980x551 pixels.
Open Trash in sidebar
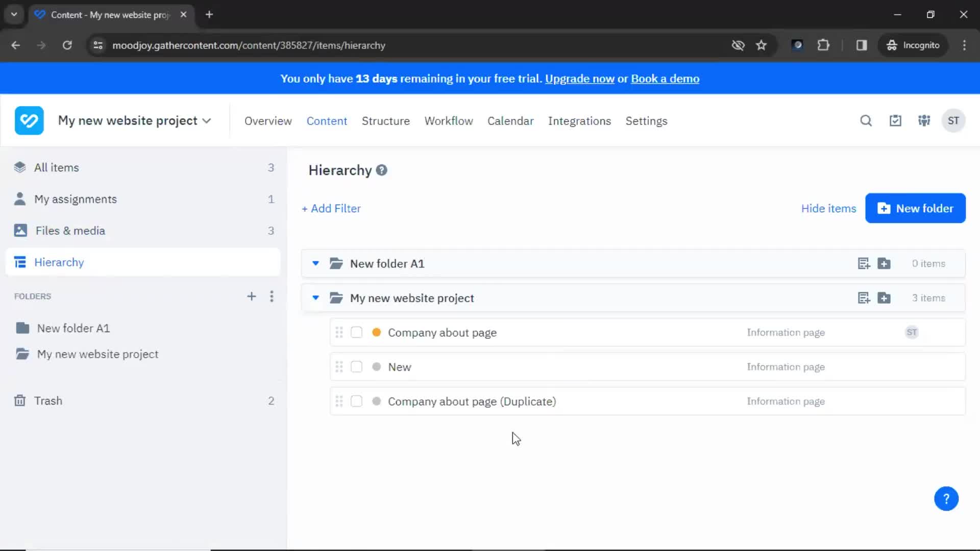click(143, 401)
